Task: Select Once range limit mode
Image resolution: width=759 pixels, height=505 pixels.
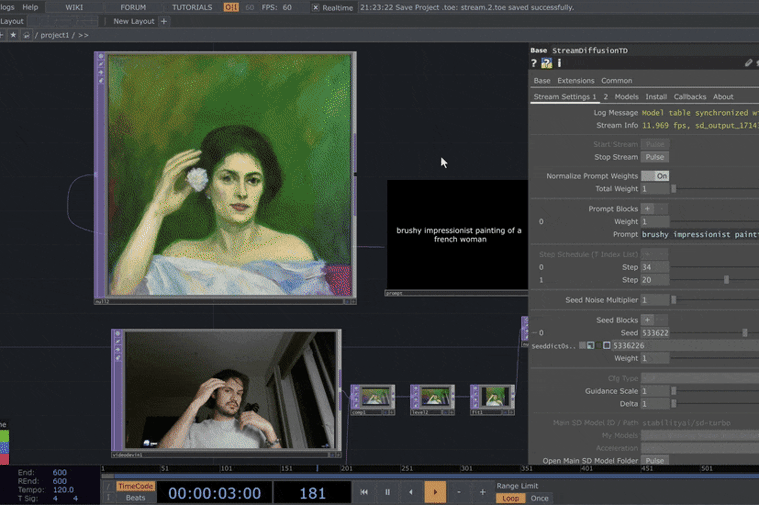Action: 539,498
